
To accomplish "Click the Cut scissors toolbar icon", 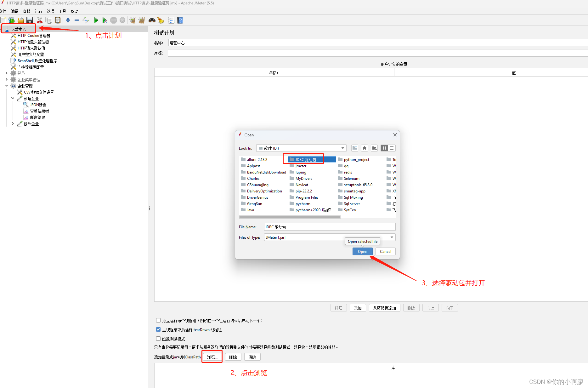I will (40, 20).
